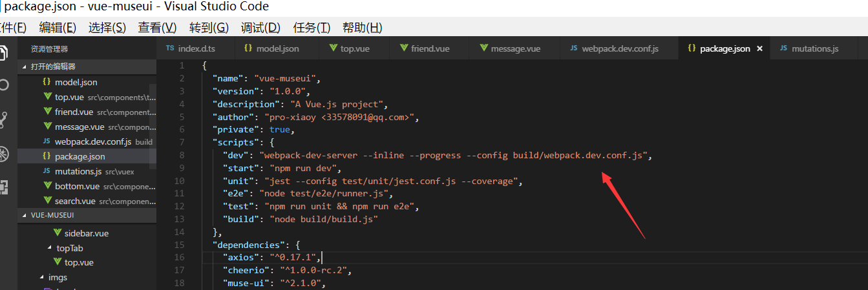Click the "start": "npm run dev" line
Screen dimensions: 868x290
282,168
